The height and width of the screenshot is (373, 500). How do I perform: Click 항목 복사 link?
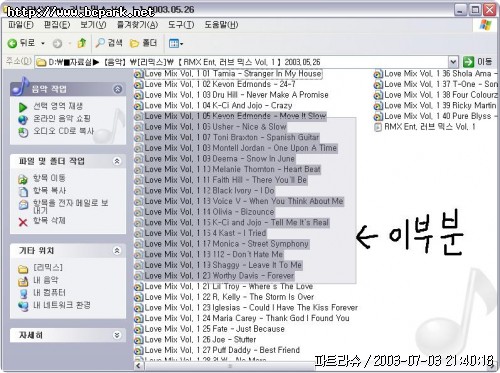click(49, 191)
